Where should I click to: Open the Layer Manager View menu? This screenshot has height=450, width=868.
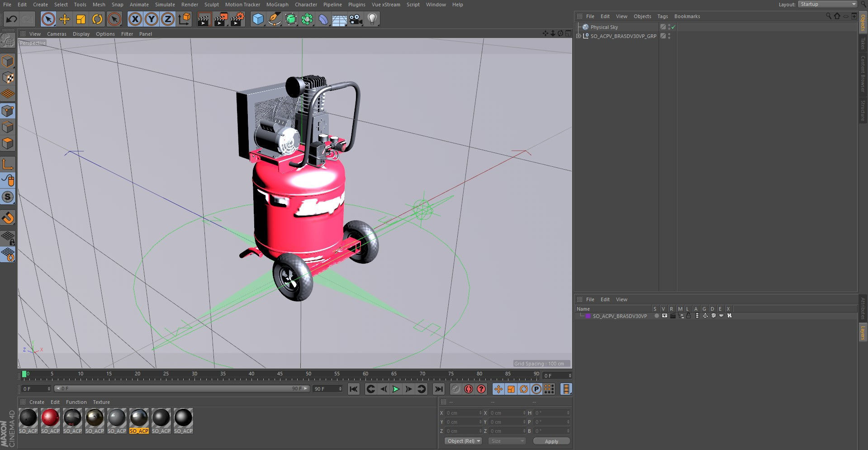tap(621, 299)
